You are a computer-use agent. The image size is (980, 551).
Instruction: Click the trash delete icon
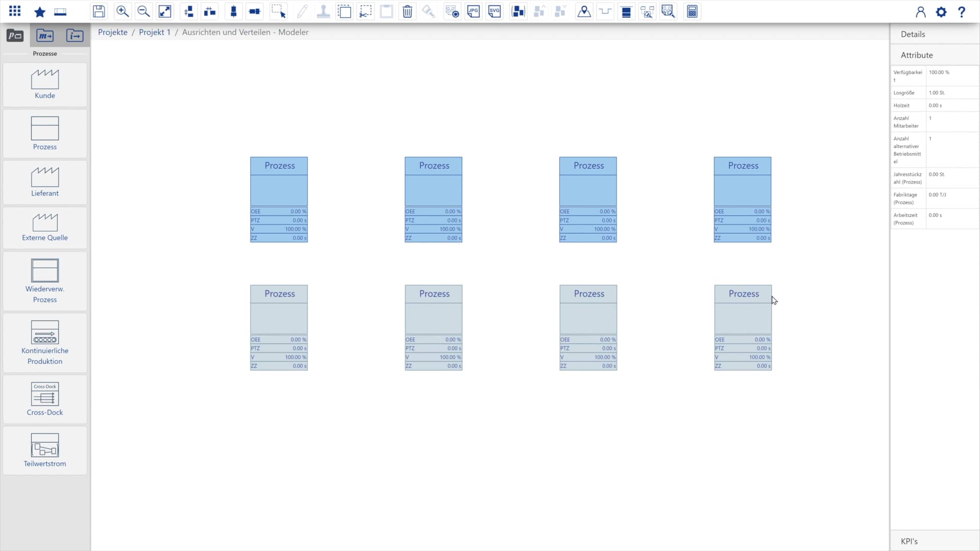[x=407, y=11]
